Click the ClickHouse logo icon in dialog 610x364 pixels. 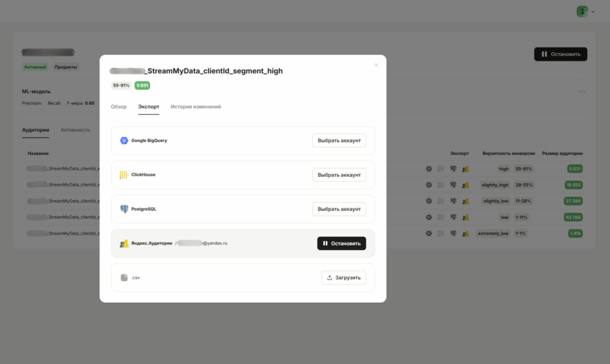tap(124, 175)
